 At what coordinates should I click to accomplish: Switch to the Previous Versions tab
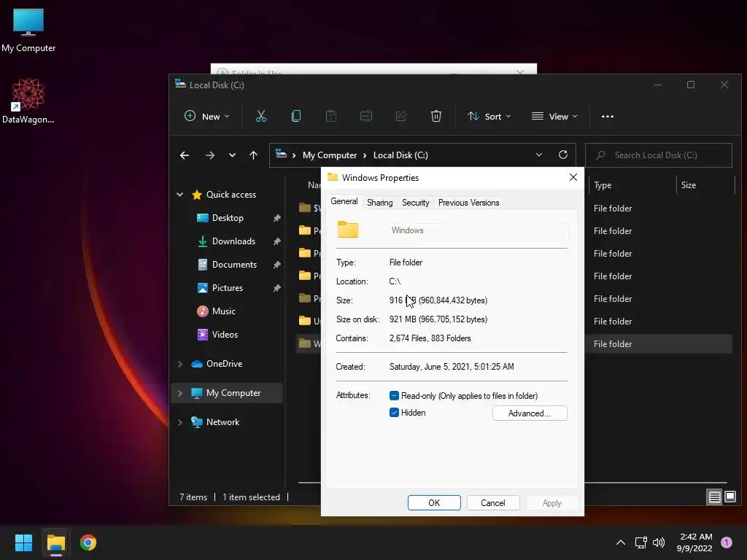[x=469, y=203]
